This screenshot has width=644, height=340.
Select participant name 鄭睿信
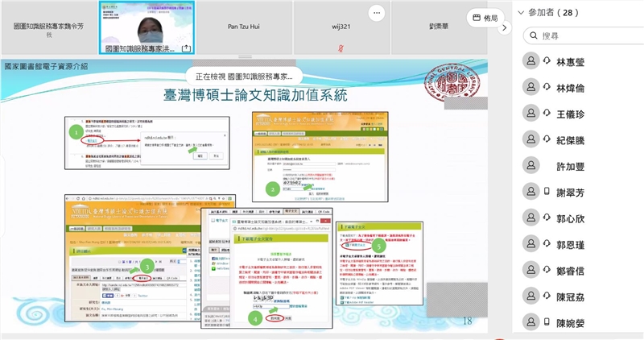570,271
